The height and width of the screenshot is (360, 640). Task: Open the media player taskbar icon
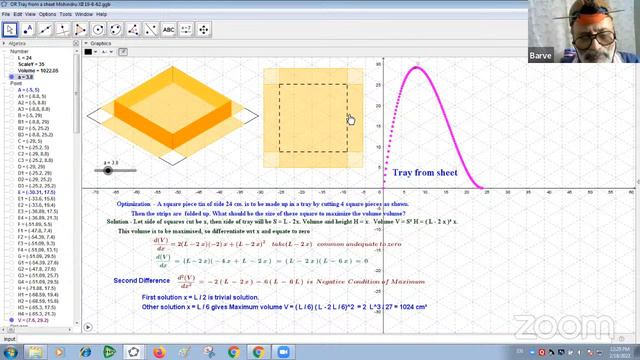pyautogui.click(x=59, y=352)
